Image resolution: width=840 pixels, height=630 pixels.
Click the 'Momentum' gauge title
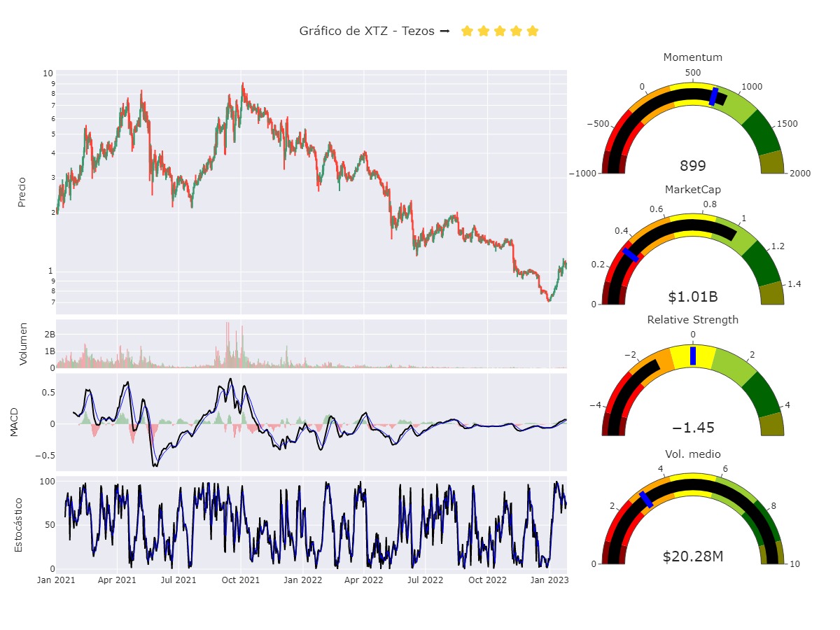point(693,57)
